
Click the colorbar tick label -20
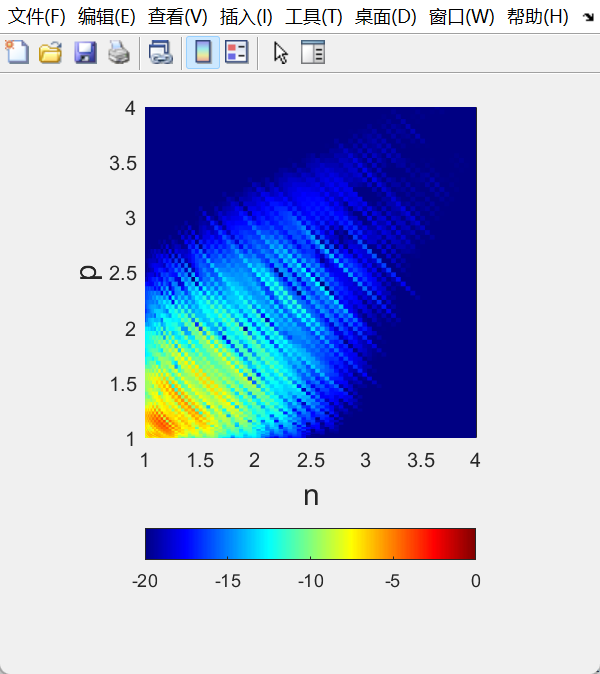(x=145, y=581)
